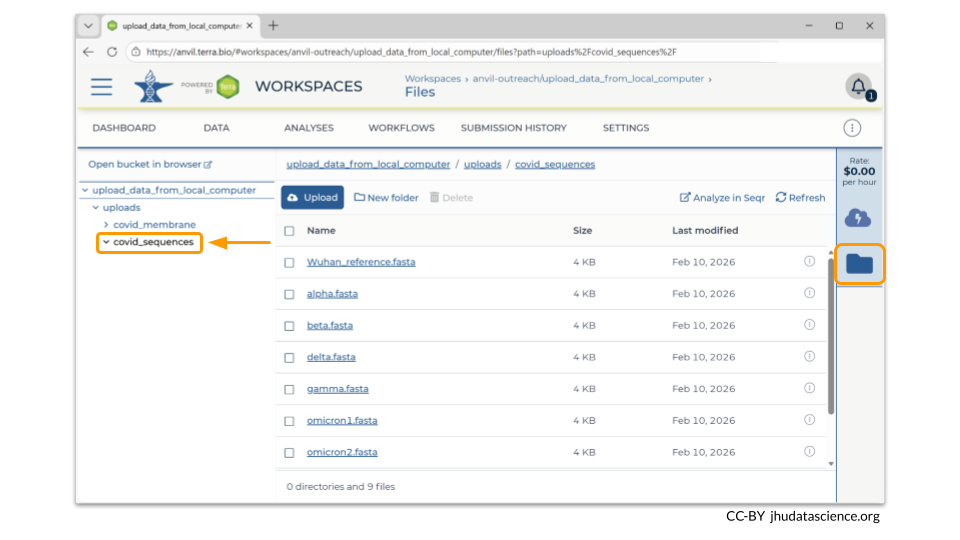
Task: Open the SETTINGS tab
Action: pyautogui.click(x=626, y=128)
